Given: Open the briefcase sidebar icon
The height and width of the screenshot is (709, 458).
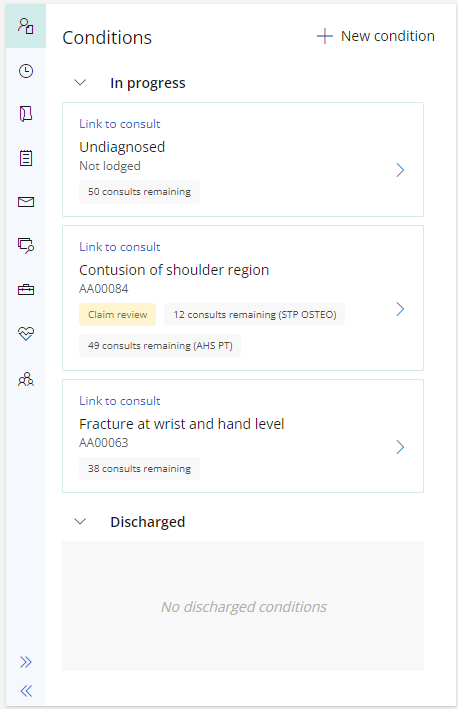Looking at the screenshot, I should click(26, 289).
